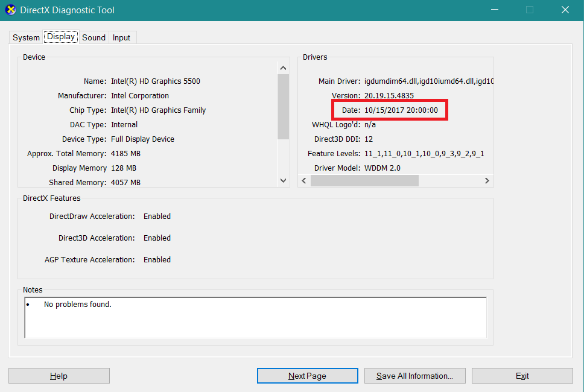This screenshot has height=392, width=584.
Task: Click the Next Page button
Action: [x=307, y=376]
